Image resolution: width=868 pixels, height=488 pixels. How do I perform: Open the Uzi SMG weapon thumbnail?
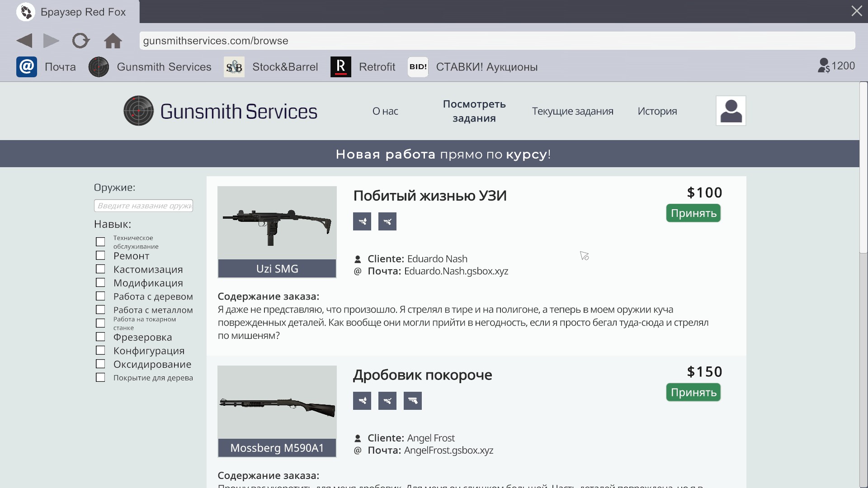(277, 232)
